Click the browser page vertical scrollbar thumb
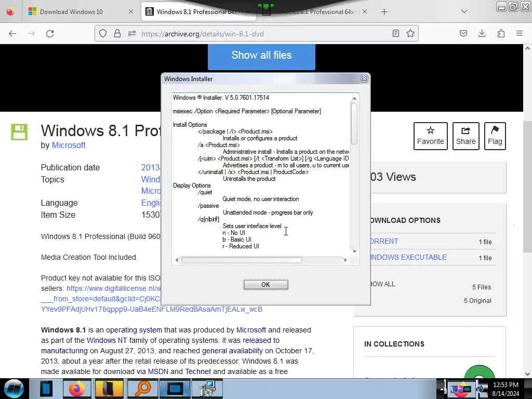532x399 pixels. [528, 187]
